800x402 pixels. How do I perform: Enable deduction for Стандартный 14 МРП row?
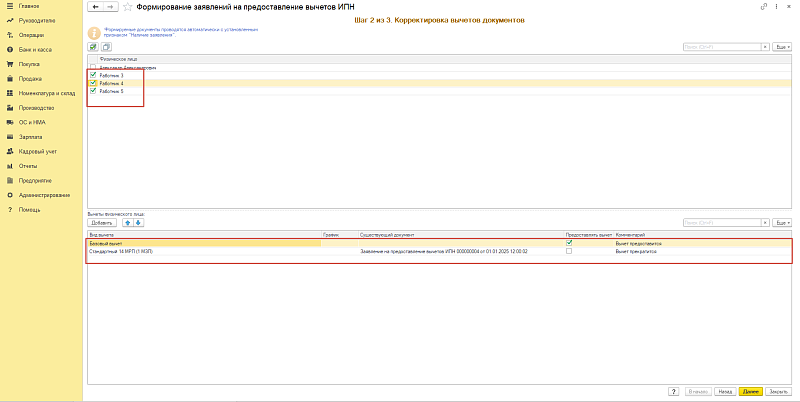click(569, 251)
